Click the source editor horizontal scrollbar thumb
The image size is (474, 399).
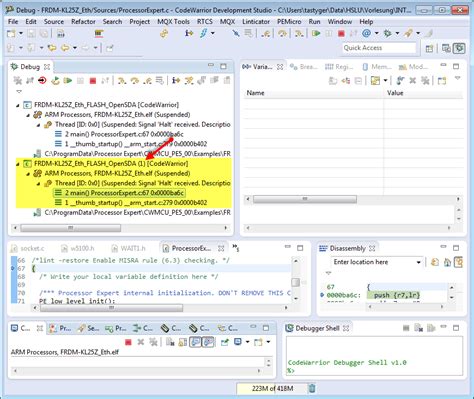pos(111,308)
